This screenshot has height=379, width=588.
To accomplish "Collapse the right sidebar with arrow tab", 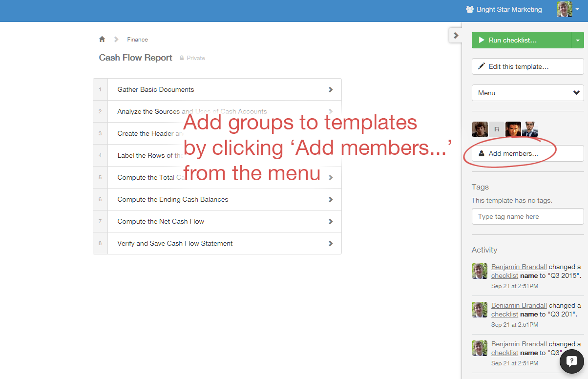I will [456, 36].
